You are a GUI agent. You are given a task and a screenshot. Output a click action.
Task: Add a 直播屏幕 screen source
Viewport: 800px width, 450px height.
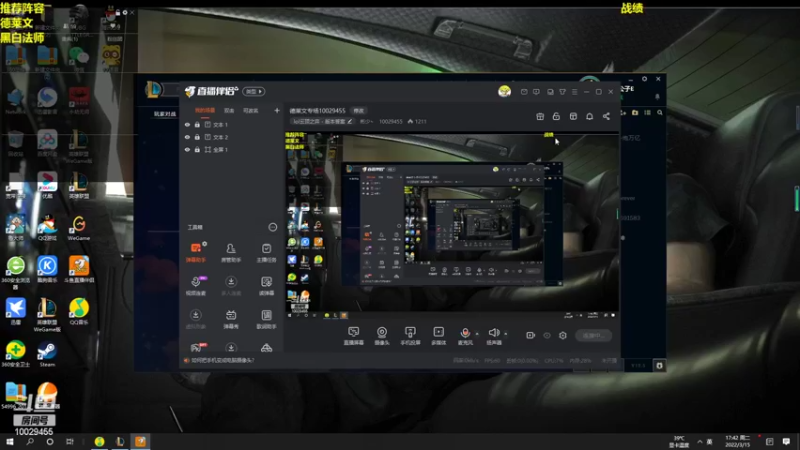point(354,336)
